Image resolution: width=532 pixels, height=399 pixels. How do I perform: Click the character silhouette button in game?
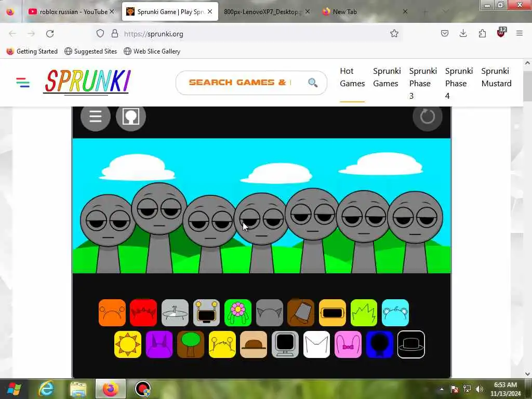tap(130, 116)
